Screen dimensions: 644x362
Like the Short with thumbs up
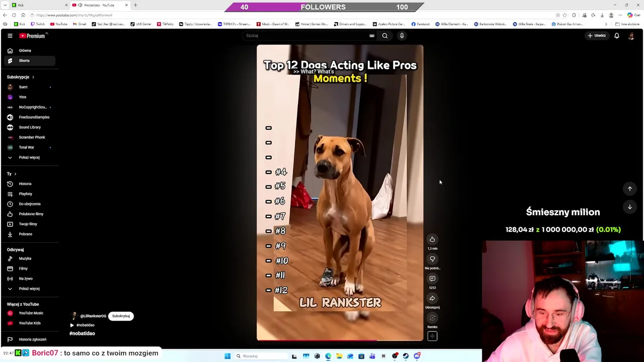tap(432, 239)
